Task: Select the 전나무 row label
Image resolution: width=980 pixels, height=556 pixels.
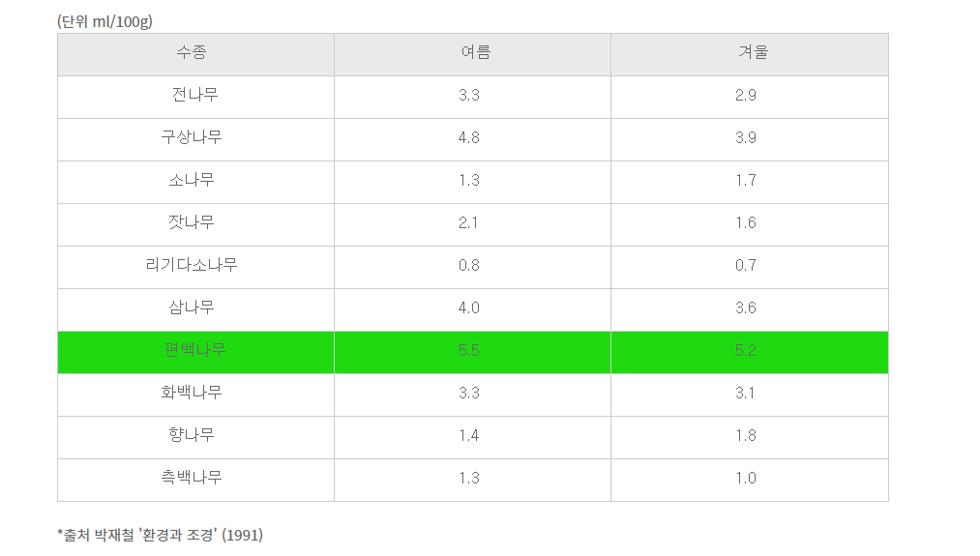Action: 195,98
